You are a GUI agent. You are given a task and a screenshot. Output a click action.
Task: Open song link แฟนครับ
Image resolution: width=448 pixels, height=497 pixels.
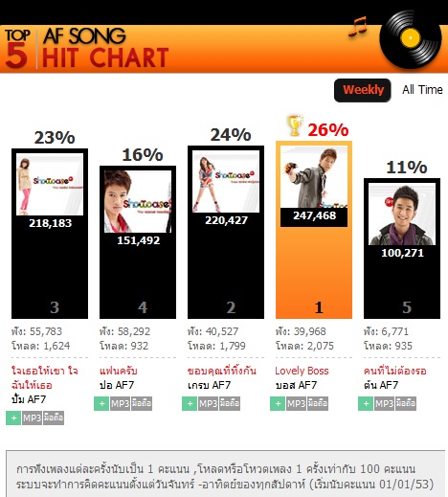[119, 371]
